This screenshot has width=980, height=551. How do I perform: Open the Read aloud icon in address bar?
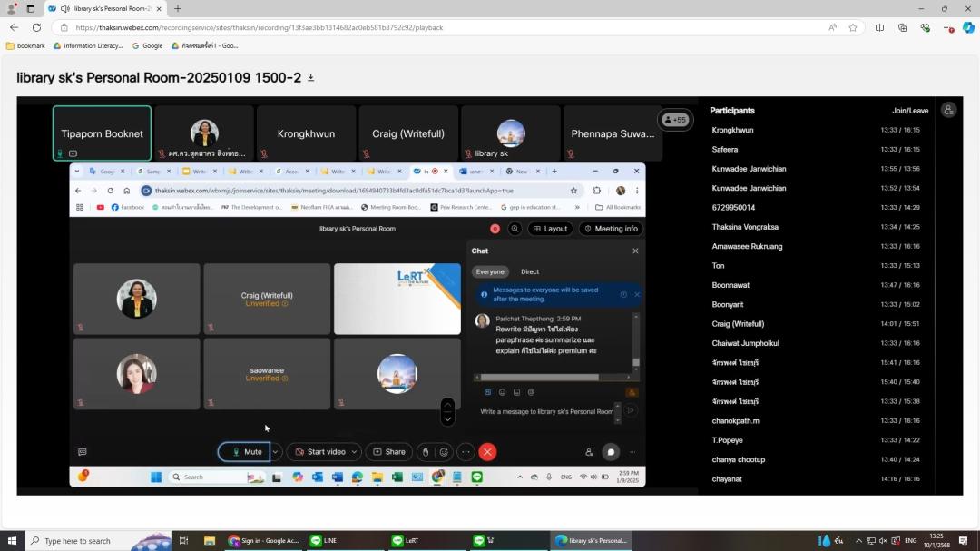tap(832, 27)
